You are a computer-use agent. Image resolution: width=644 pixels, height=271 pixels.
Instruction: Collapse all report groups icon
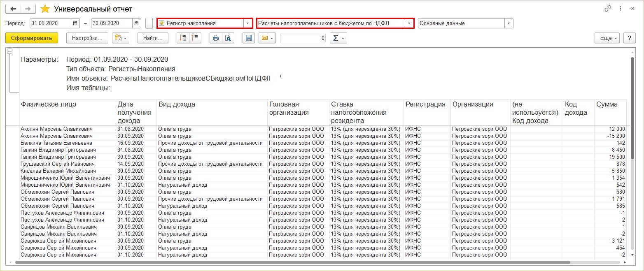coord(195,38)
